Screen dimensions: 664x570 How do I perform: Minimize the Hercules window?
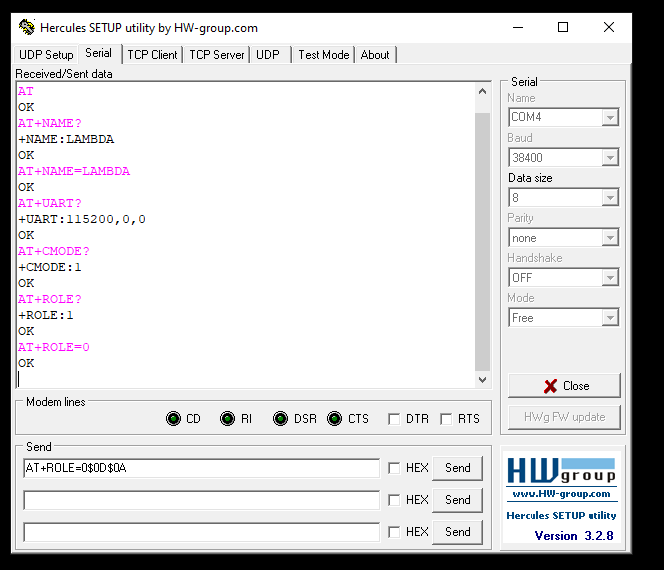518,28
